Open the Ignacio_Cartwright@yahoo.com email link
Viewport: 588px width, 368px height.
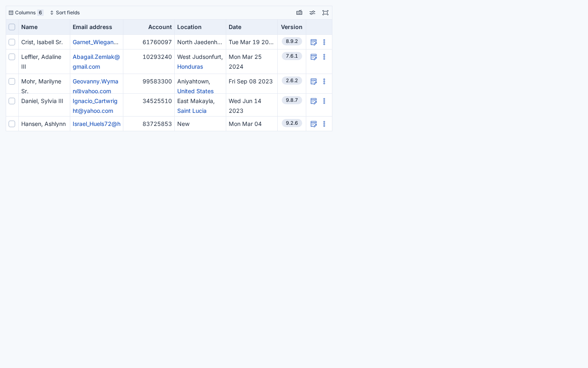pyautogui.click(x=95, y=106)
